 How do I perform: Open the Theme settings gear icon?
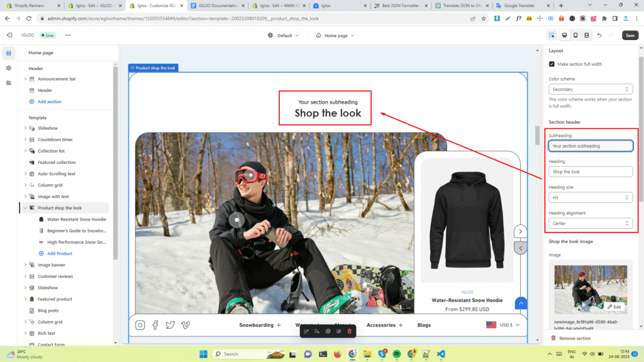pyautogui.click(x=9, y=68)
